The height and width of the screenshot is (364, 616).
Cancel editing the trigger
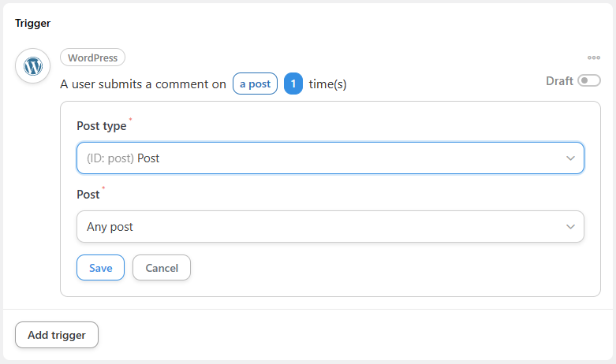coord(162,268)
